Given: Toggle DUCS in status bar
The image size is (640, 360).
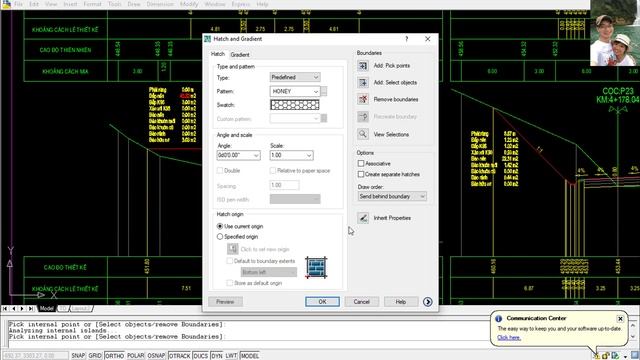Looking at the screenshot, I should pyautogui.click(x=200, y=356).
